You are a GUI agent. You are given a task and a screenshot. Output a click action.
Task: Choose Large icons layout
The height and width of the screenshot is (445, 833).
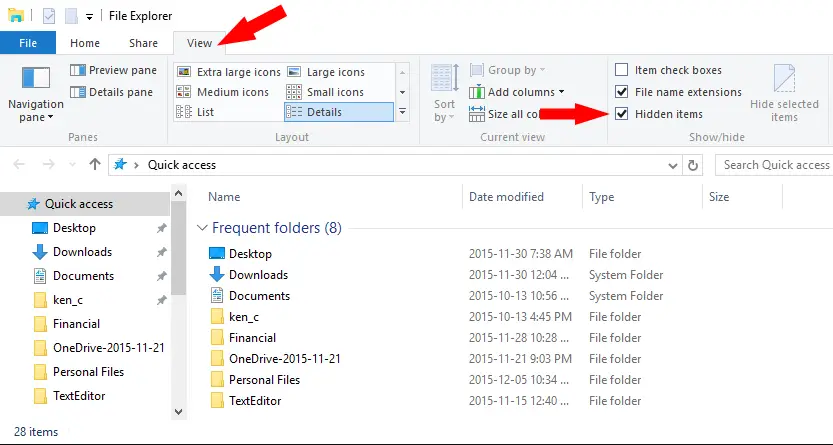click(326, 72)
